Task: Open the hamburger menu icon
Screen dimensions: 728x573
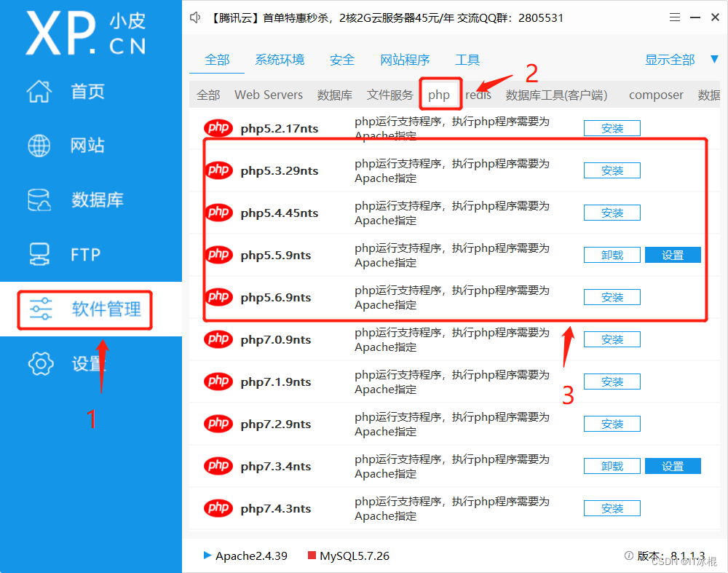Action: click(675, 17)
